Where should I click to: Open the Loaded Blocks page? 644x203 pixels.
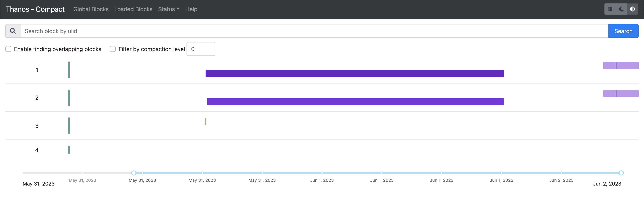click(133, 9)
